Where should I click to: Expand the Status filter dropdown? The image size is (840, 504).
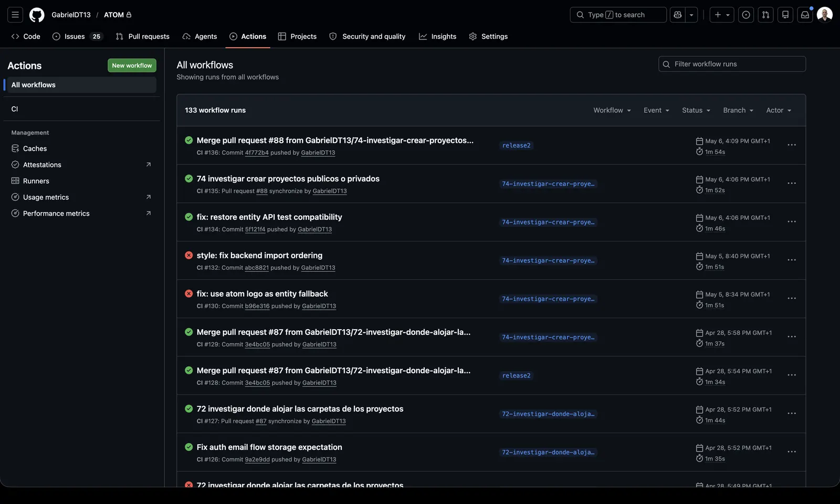coord(696,110)
